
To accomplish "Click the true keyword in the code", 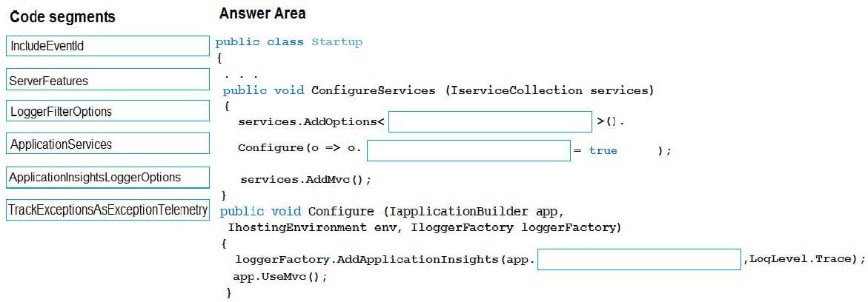I will (x=603, y=150).
